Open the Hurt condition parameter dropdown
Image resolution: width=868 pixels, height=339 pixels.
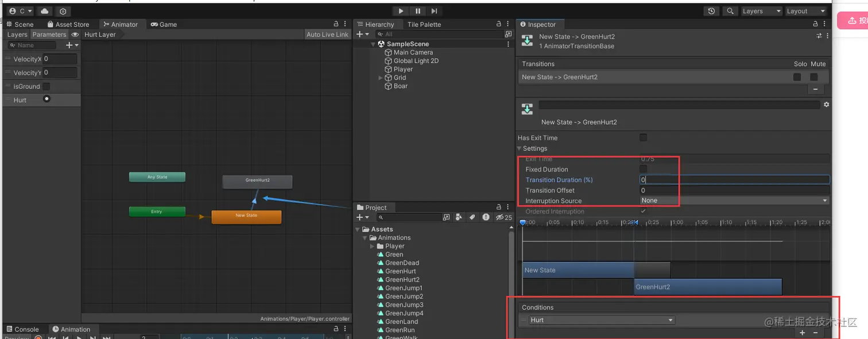[602, 320]
